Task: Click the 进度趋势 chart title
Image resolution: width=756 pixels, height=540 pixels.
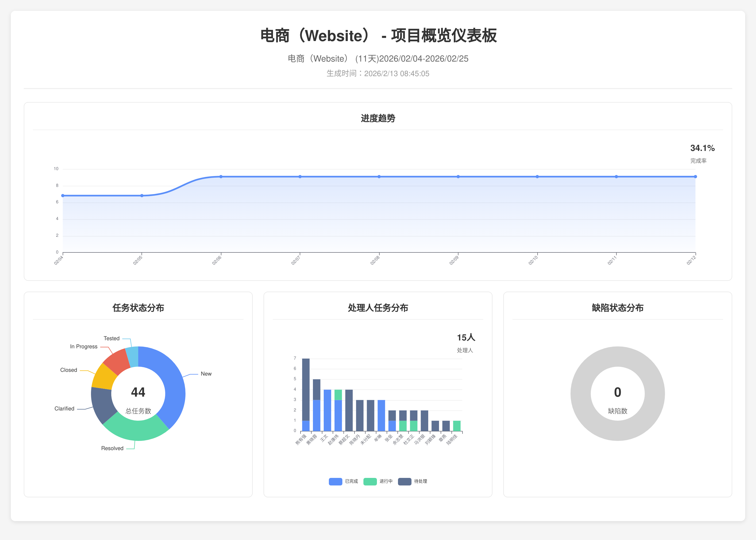Action: pyautogui.click(x=378, y=118)
